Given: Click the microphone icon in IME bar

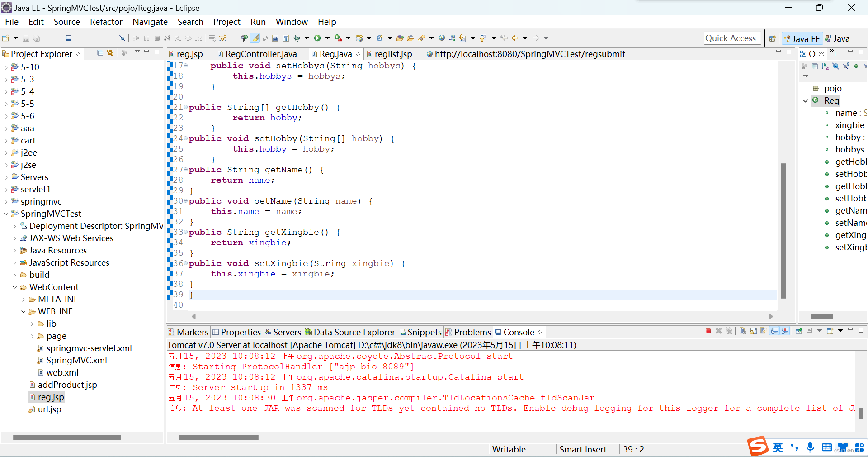Looking at the screenshot, I should [x=811, y=447].
